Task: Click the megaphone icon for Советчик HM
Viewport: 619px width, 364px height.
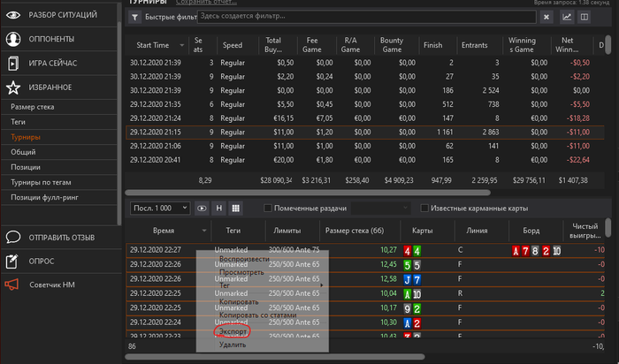Action: click(x=13, y=284)
